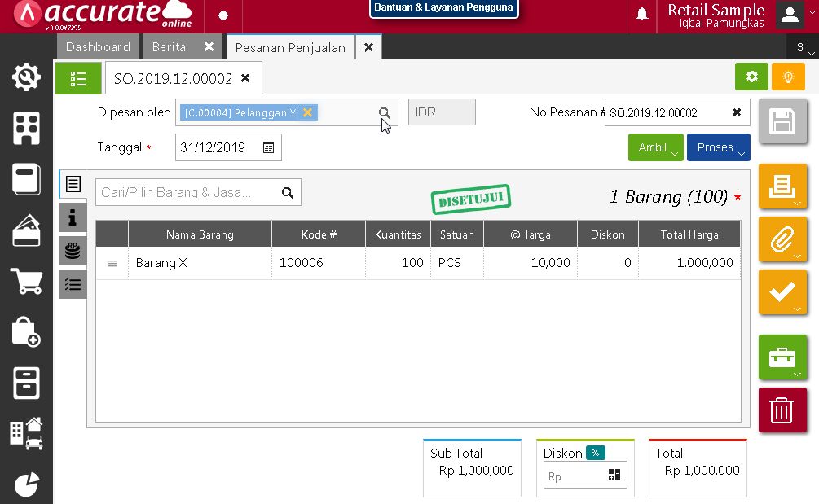Open the shopping cart sales module
The image size is (819, 504).
coord(26,282)
